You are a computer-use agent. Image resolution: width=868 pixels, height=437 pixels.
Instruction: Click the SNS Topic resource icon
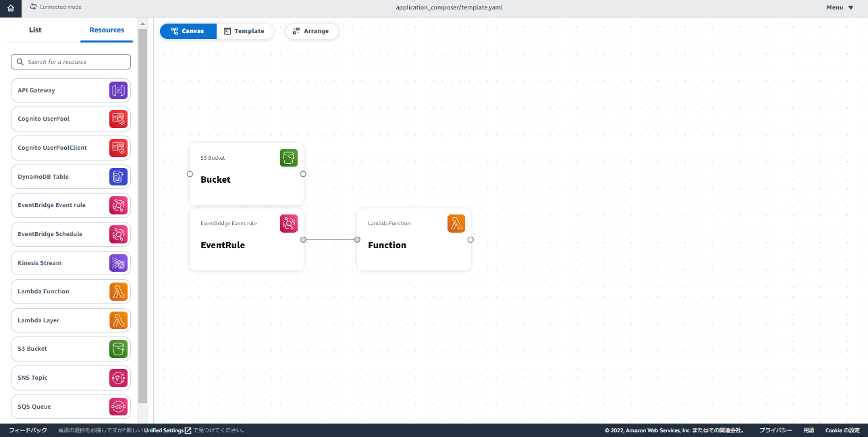point(118,378)
